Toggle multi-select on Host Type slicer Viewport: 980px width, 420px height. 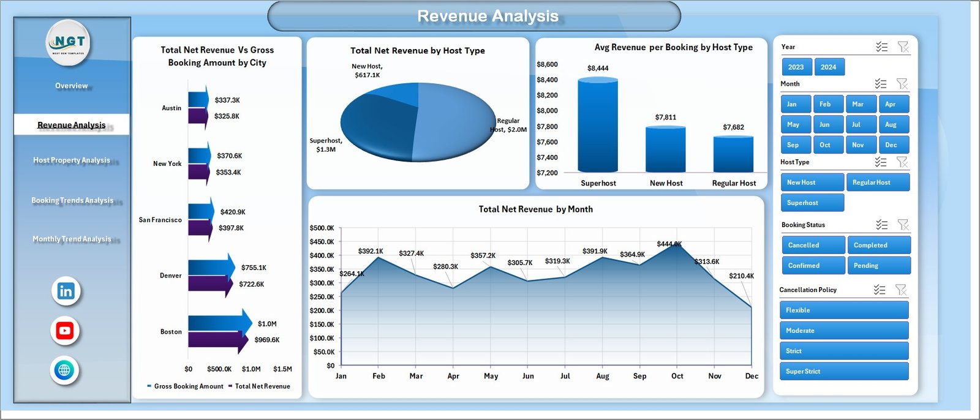(x=881, y=162)
